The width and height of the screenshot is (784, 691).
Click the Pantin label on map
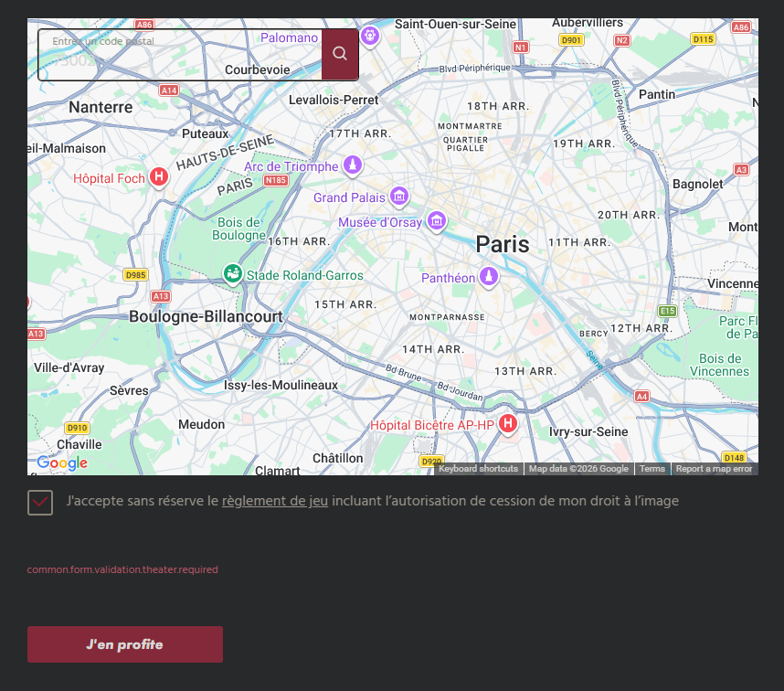pyautogui.click(x=657, y=94)
